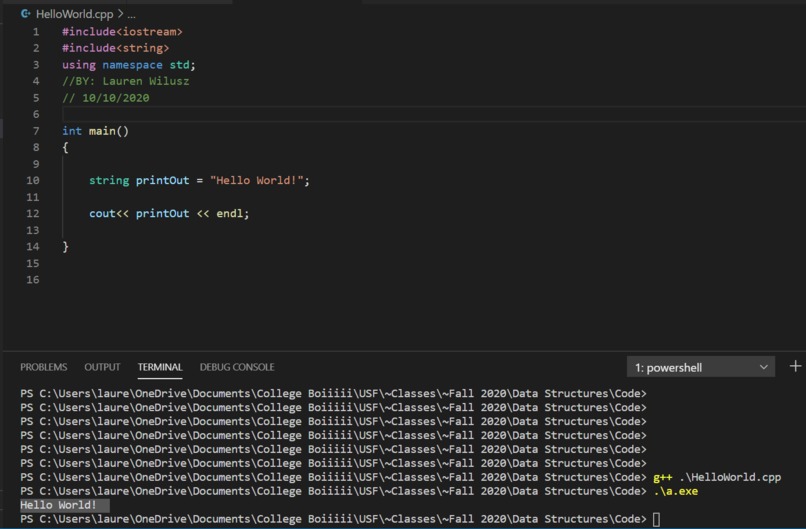
Task: Click the breadcrumb ellipsis after HelloWorld.cpp
Action: [131, 14]
